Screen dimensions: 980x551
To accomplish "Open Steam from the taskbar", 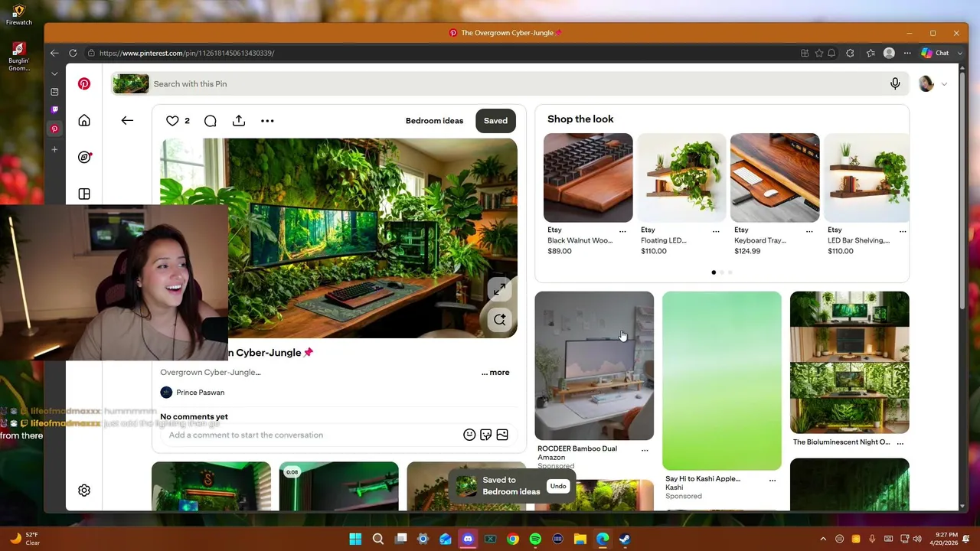I will (625, 539).
